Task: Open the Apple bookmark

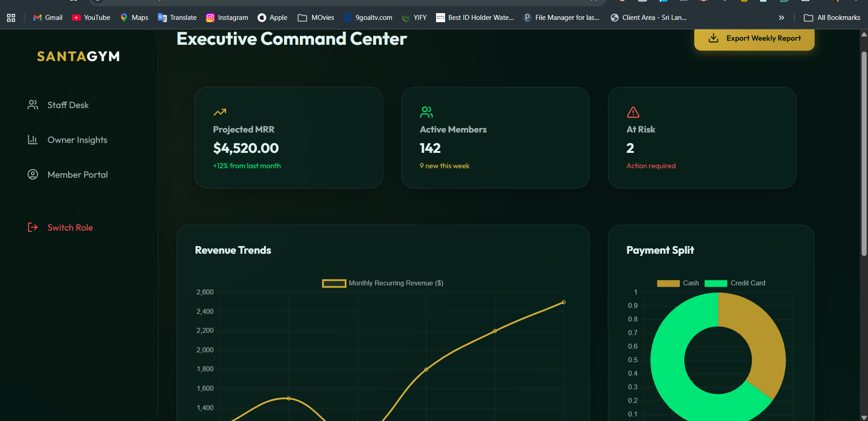Action: pyautogui.click(x=272, y=18)
